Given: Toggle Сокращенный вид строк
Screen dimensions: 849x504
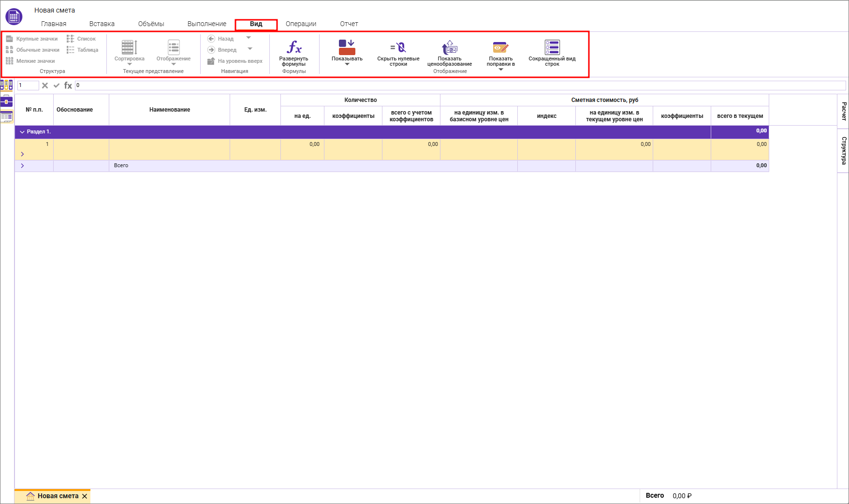Looking at the screenshot, I should click(x=552, y=47).
